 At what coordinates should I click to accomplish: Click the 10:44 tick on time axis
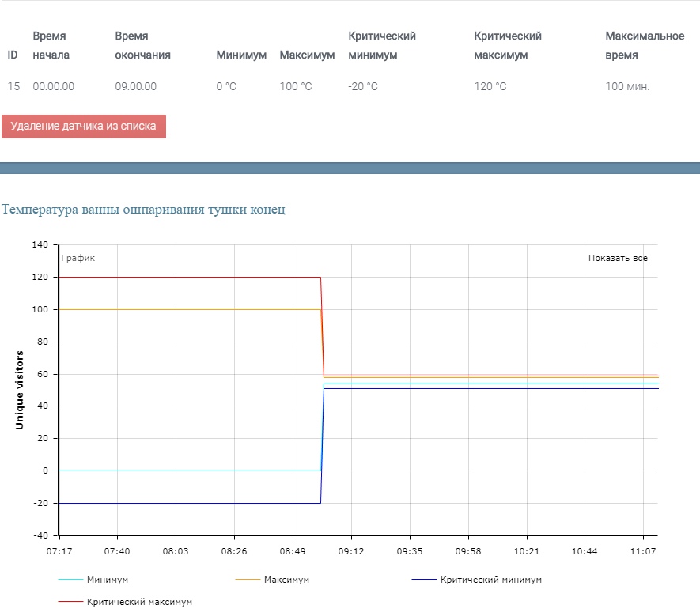click(585, 551)
